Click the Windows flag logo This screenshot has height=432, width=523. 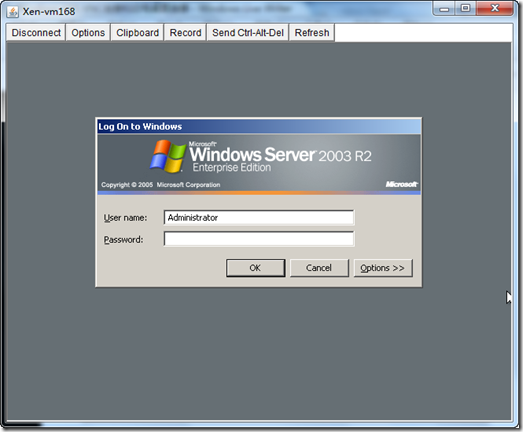[x=168, y=156]
